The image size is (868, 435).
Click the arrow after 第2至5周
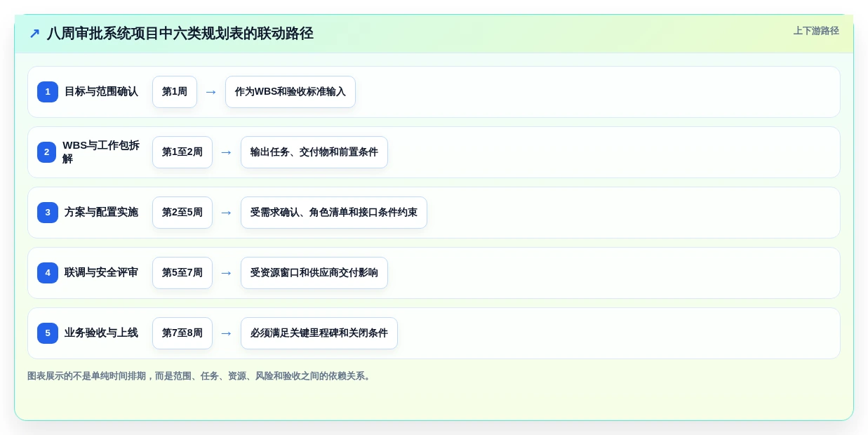[x=227, y=213]
